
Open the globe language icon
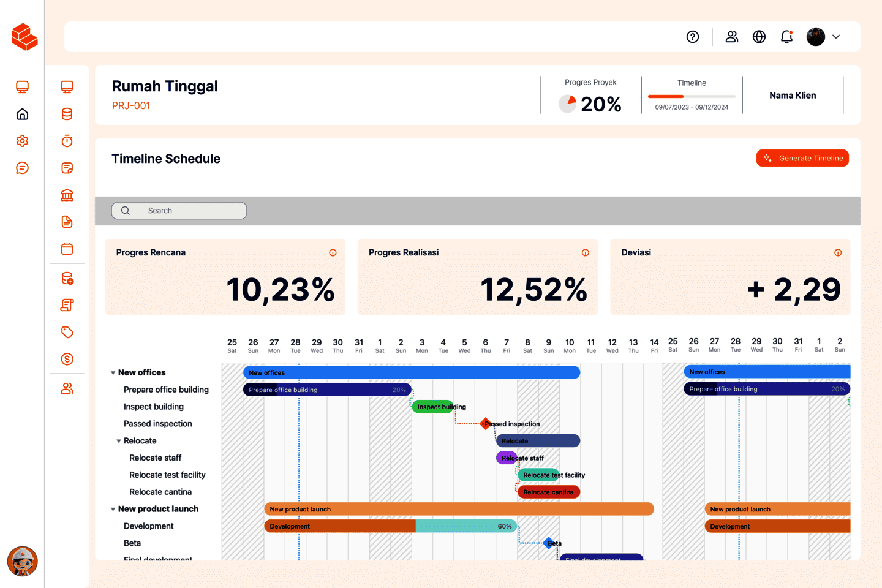[759, 37]
